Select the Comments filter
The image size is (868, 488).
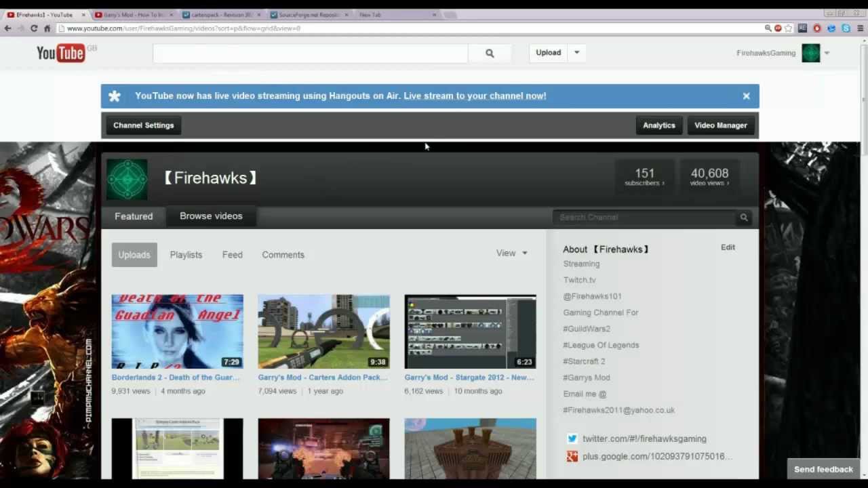tap(283, 255)
